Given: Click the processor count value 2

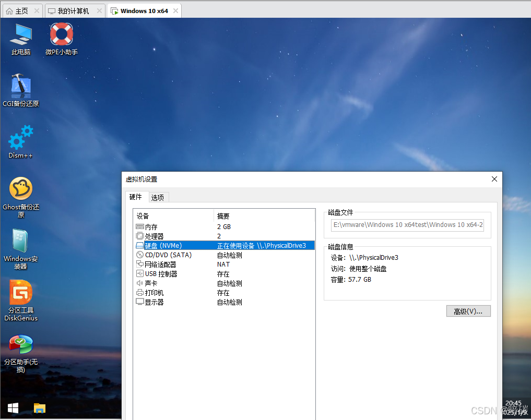Looking at the screenshot, I should pos(219,236).
